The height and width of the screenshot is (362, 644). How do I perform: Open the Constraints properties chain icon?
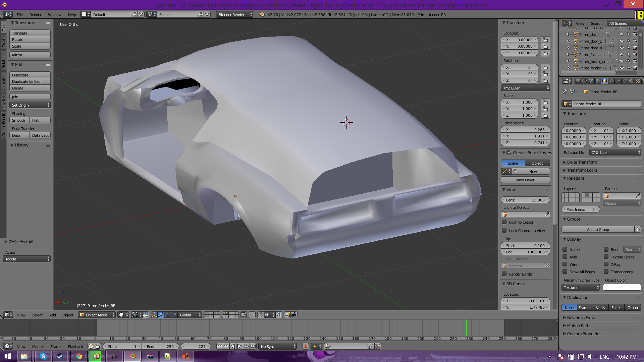tap(611, 81)
